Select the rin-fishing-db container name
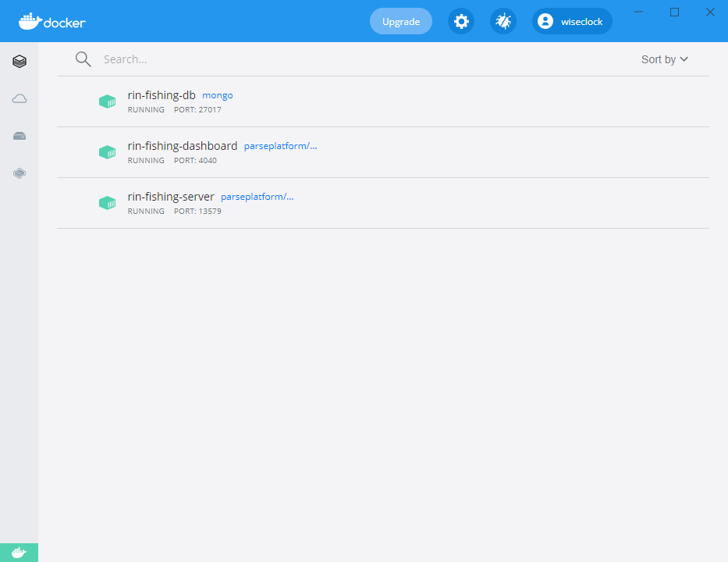This screenshot has width=728, height=562. [162, 95]
